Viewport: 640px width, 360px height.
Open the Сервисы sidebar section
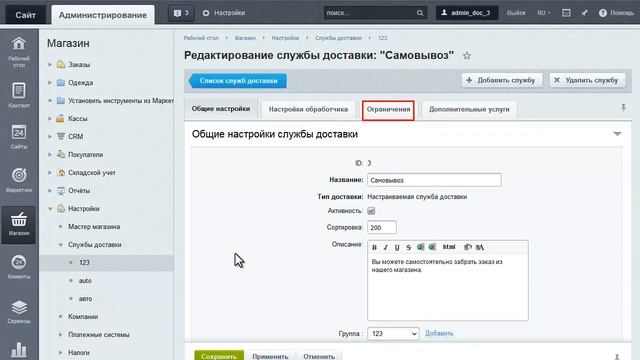19,312
